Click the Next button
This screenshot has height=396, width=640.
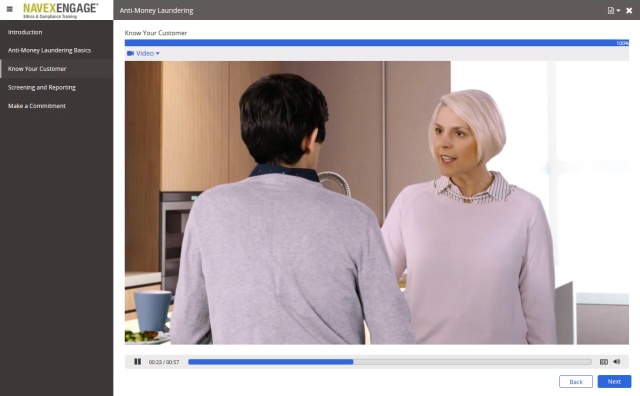(614, 382)
